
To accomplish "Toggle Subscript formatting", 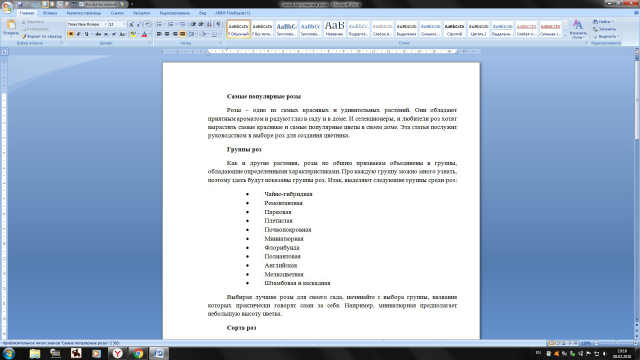I will click(x=106, y=34).
